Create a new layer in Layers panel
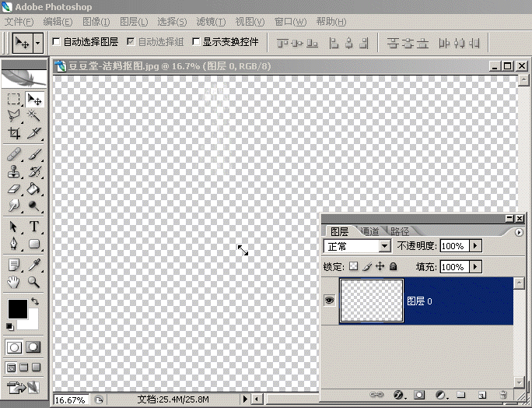This screenshot has height=408, width=532. point(482,395)
